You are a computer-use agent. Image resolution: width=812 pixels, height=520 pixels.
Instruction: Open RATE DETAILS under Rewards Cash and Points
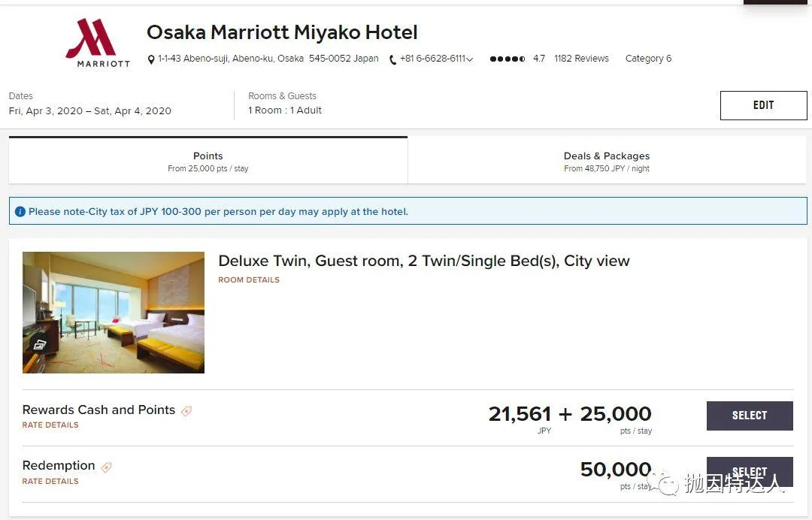click(50, 425)
